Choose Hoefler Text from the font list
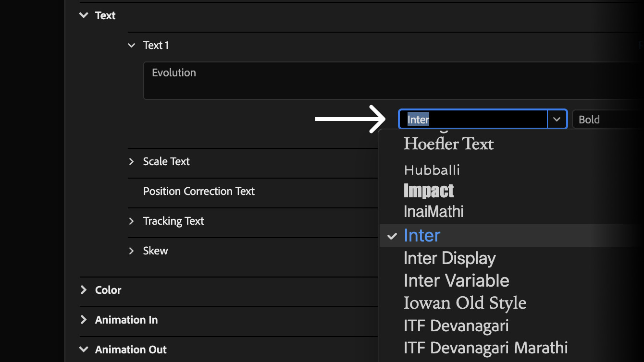The width and height of the screenshot is (644, 362). pyautogui.click(x=448, y=144)
